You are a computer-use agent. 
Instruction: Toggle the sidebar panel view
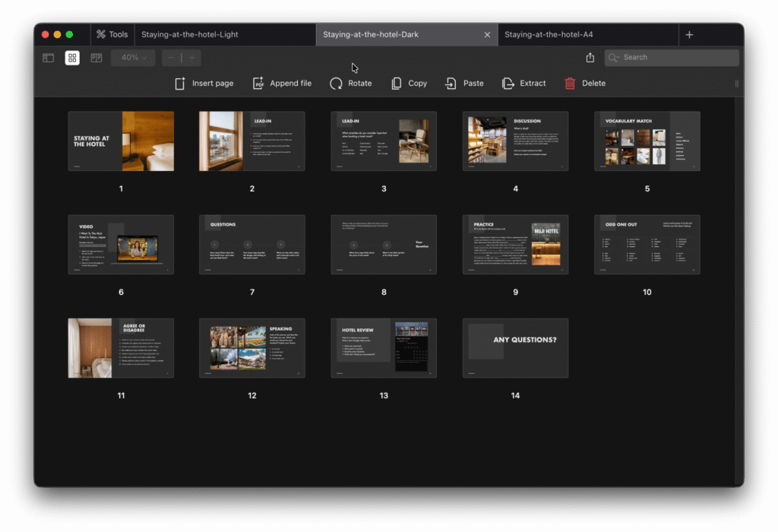tap(48, 58)
